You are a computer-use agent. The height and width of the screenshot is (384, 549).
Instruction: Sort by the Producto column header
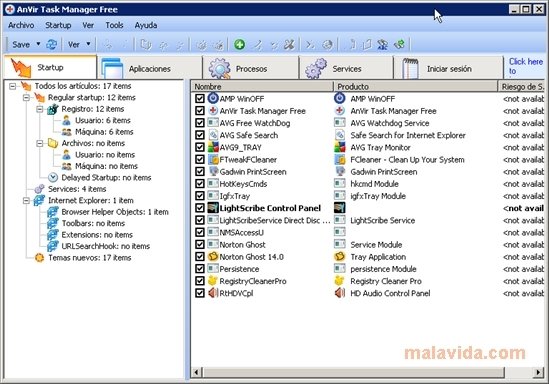[x=416, y=86]
